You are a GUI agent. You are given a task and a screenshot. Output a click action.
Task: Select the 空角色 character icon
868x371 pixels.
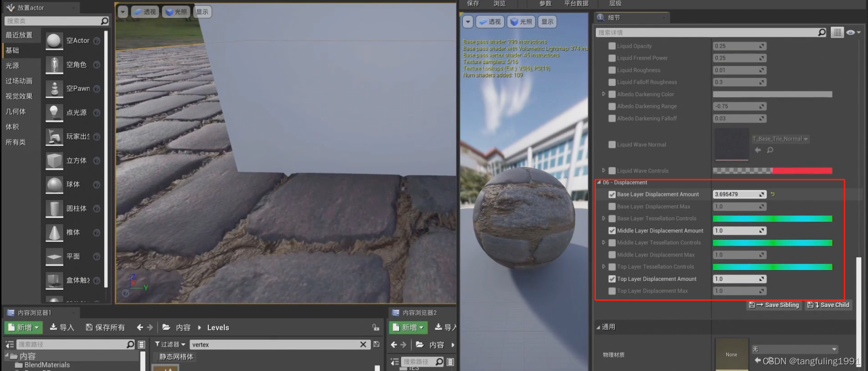tap(54, 65)
